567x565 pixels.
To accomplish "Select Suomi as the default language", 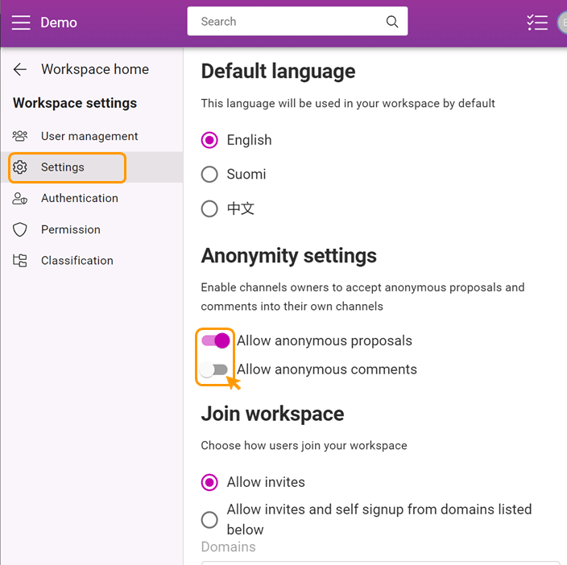I will [209, 174].
